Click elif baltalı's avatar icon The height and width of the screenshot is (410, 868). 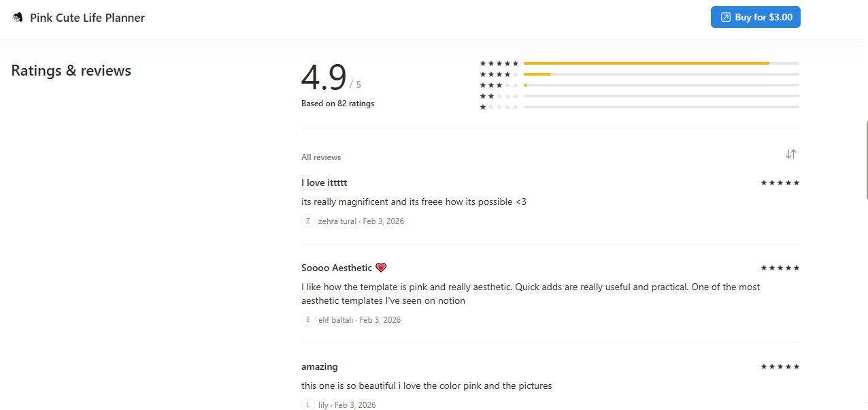click(308, 319)
